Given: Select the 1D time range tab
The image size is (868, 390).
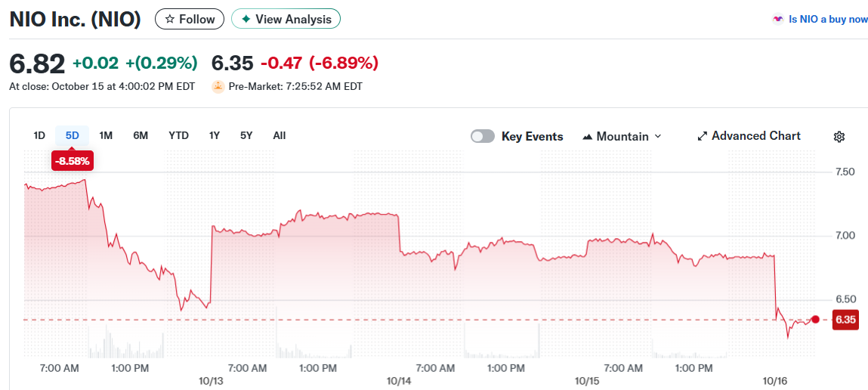Looking at the screenshot, I should (x=39, y=136).
